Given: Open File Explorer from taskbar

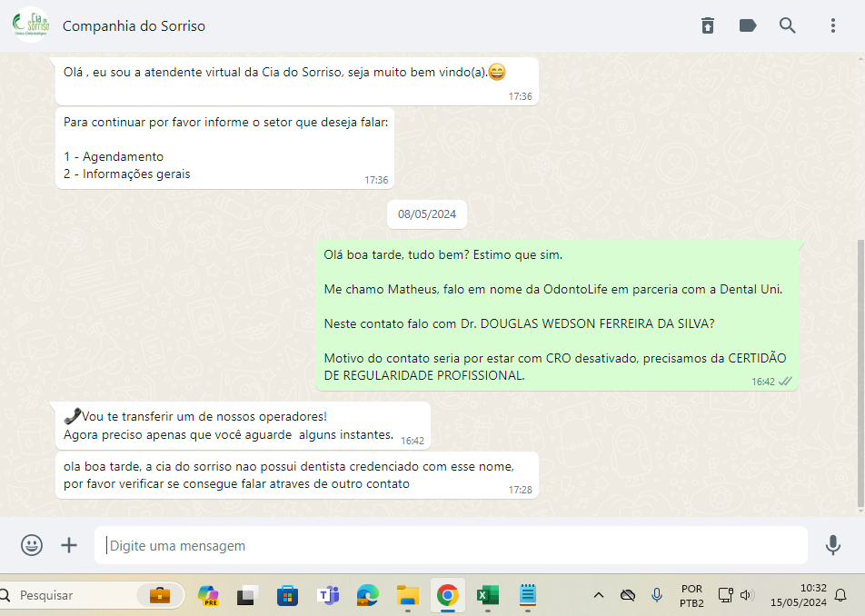Looking at the screenshot, I should (408, 595).
